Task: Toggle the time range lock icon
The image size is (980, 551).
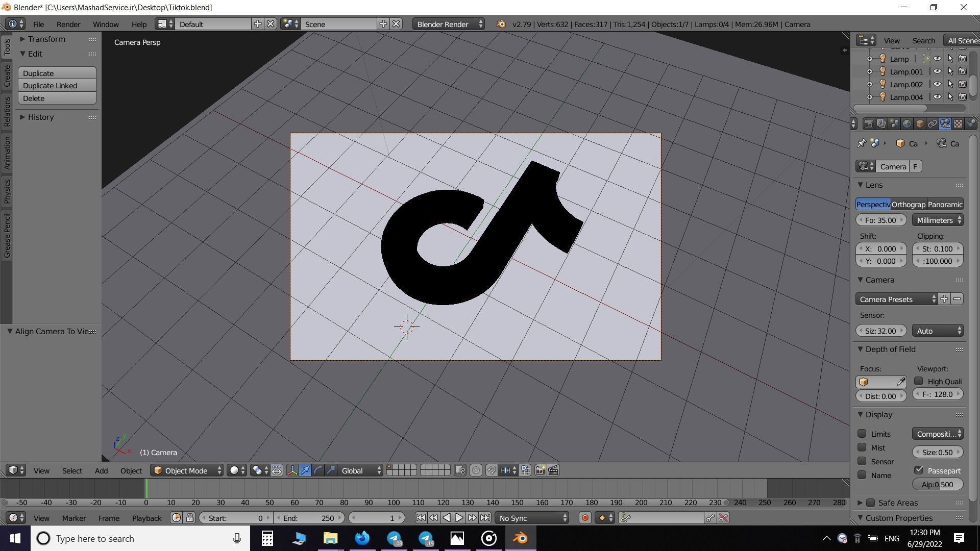Action: 190,518
